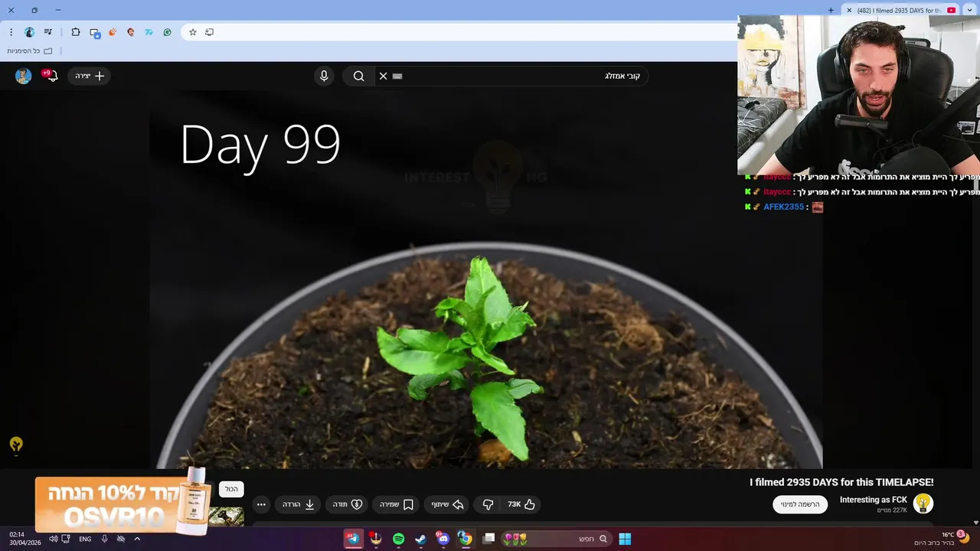Open the Interesting as FCK channel avatar
Image resolution: width=980 pixels, height=551 pixels.
pyautogui.click(x=923, y=504)
